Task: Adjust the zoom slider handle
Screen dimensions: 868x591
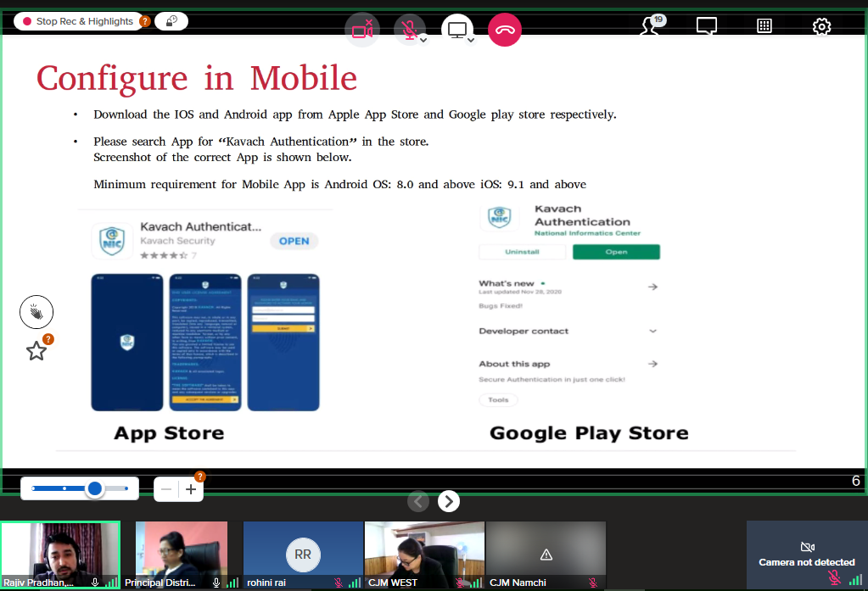Action: click(x=95, y=488)
